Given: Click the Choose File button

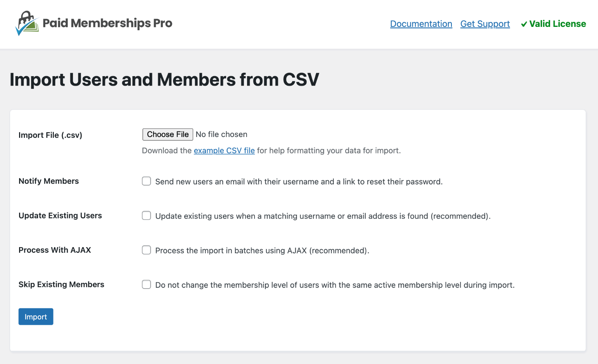Looking at the screenshot, I should (167, 134).
